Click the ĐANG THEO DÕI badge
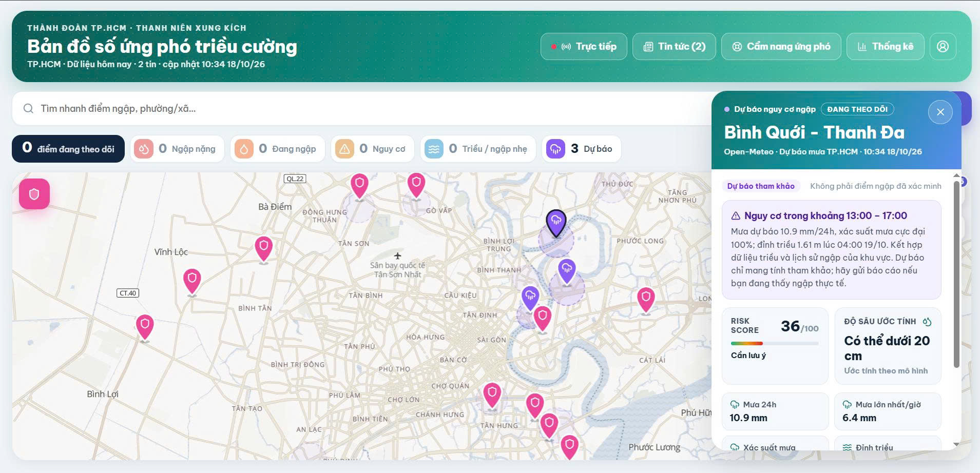This screenshot has height=473, width=980. (857, 109)
